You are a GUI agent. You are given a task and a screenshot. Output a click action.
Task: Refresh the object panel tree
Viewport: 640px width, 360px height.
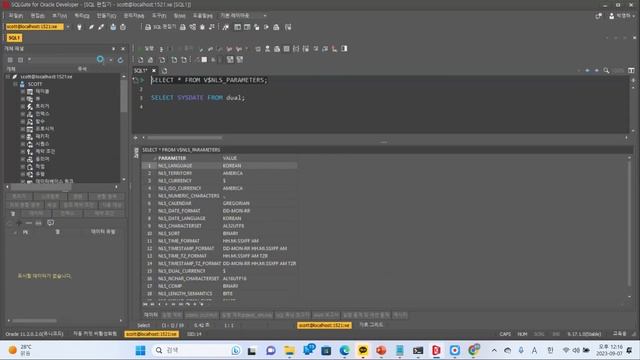click(x=120, y=60)
